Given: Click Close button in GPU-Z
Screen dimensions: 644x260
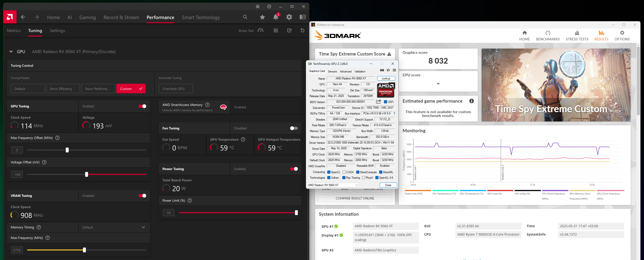Looking at the screenshot, I should (x=388, y=185).
